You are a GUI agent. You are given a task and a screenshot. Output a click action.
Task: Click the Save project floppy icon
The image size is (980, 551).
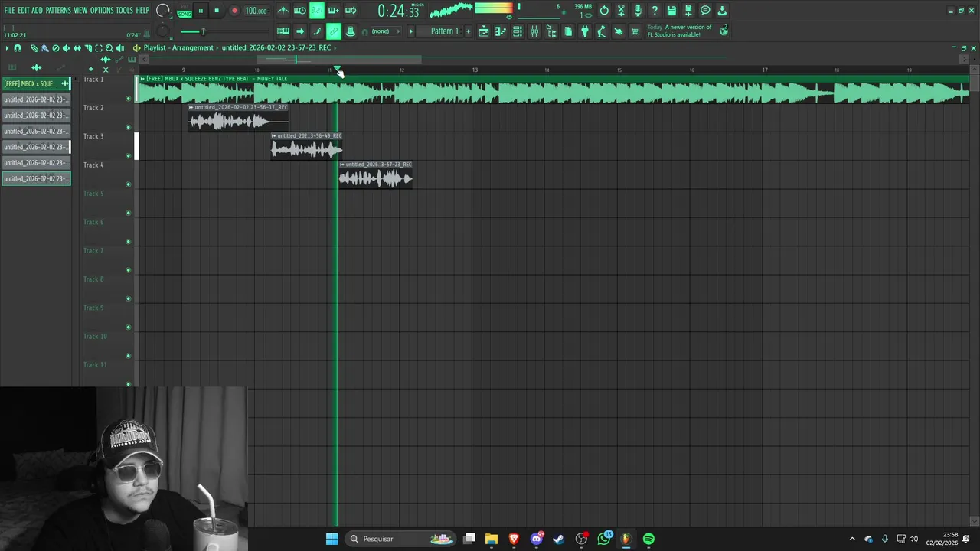pos(671,11)
